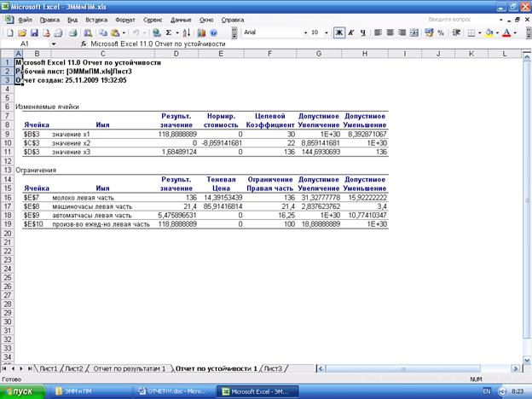Image resolution: width=532 pixels, height=399 pixels.
Task: Click the Sort Ascending icon
Action: [x=190, y=32]
